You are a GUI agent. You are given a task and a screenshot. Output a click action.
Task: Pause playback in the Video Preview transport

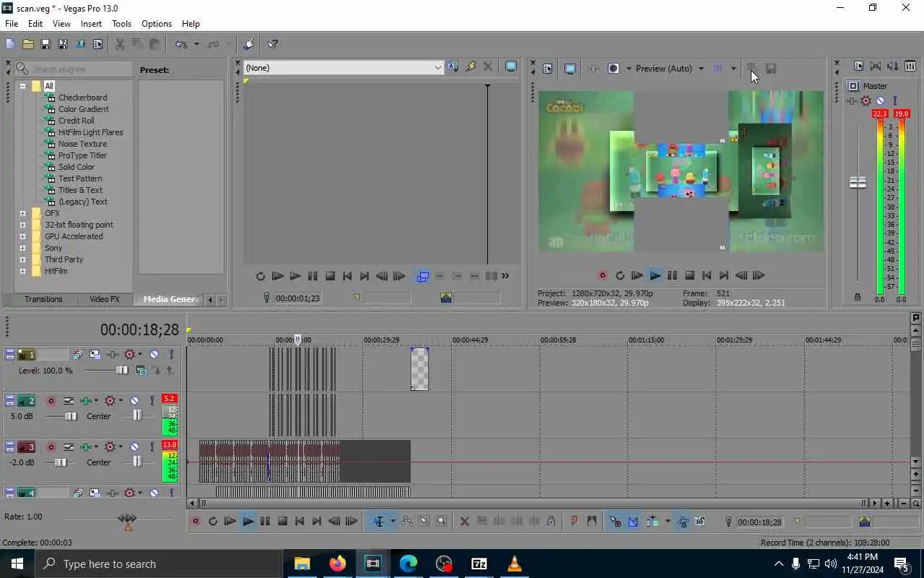(672, 275)
